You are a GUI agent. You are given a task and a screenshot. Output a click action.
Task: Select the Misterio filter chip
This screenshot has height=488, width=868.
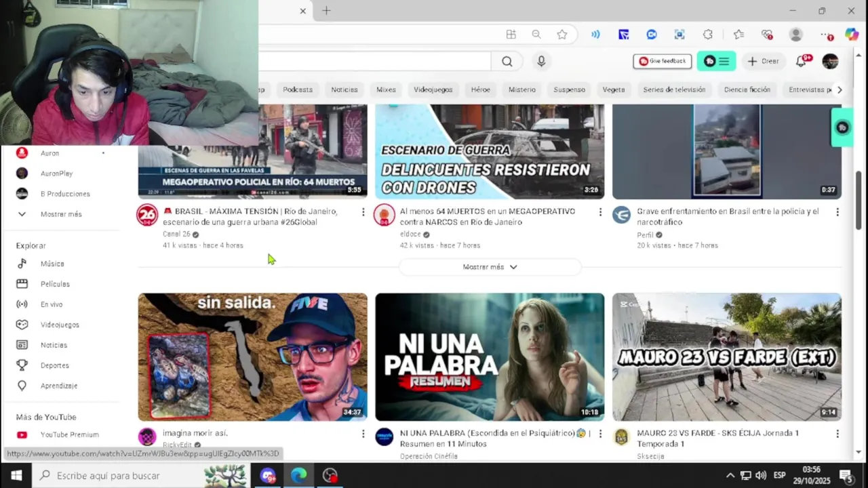(x=522, y=89)
